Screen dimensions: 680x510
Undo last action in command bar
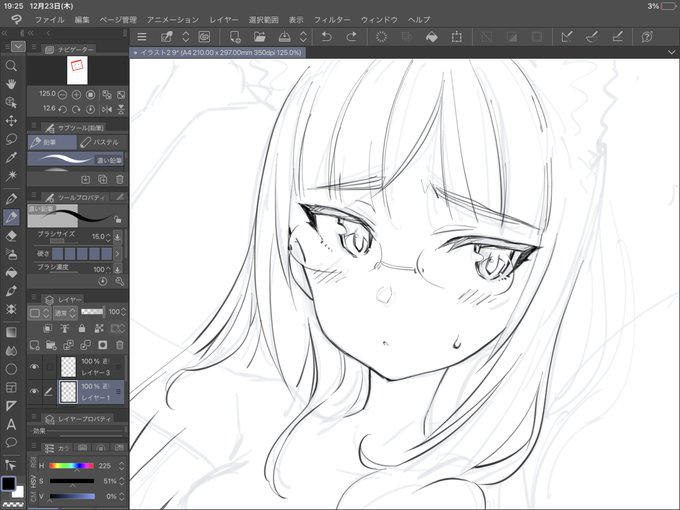pyautogui.click(x=327, y=37)
